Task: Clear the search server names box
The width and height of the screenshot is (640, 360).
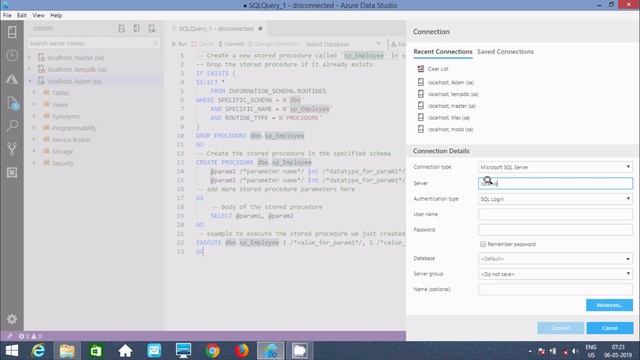Action: pos(155,43)
